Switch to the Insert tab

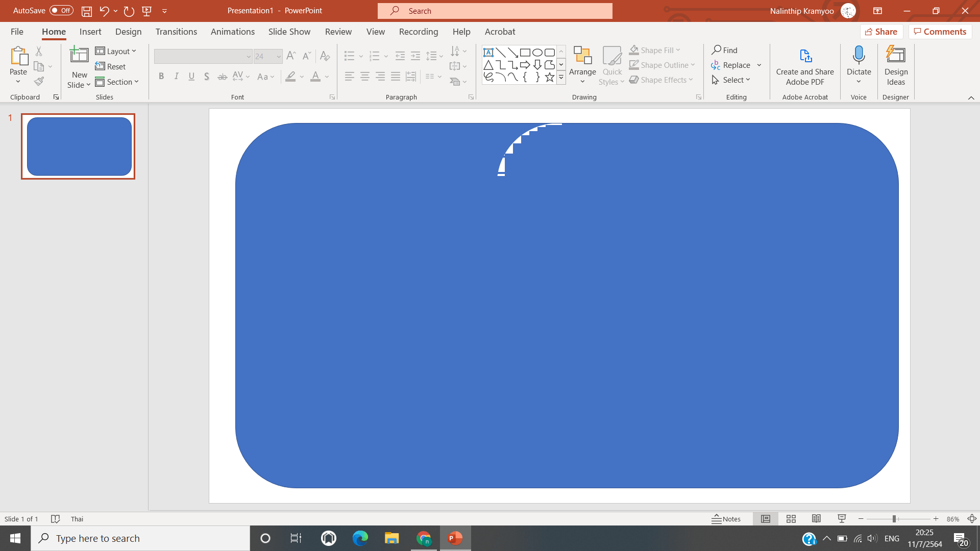(90, 32)
